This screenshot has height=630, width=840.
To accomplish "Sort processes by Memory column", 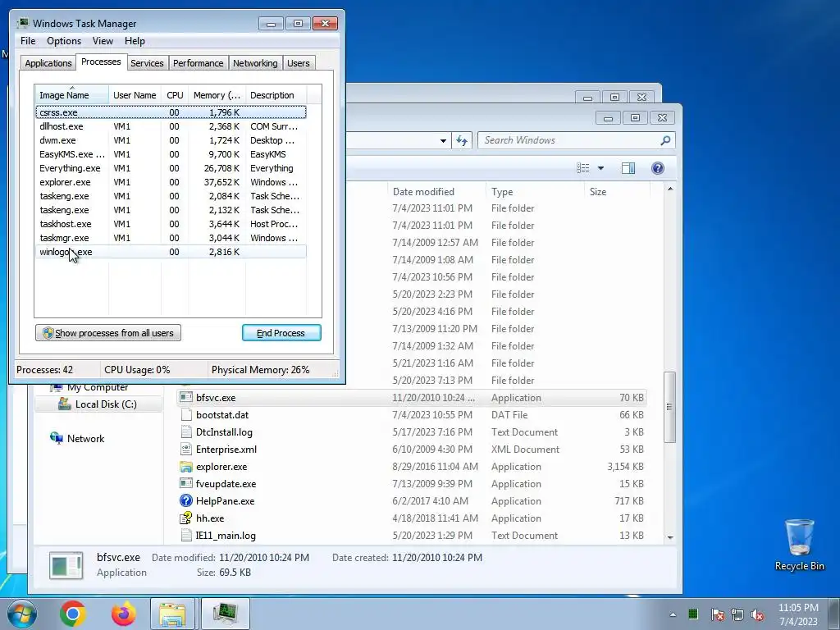I will tap(217, 95).
